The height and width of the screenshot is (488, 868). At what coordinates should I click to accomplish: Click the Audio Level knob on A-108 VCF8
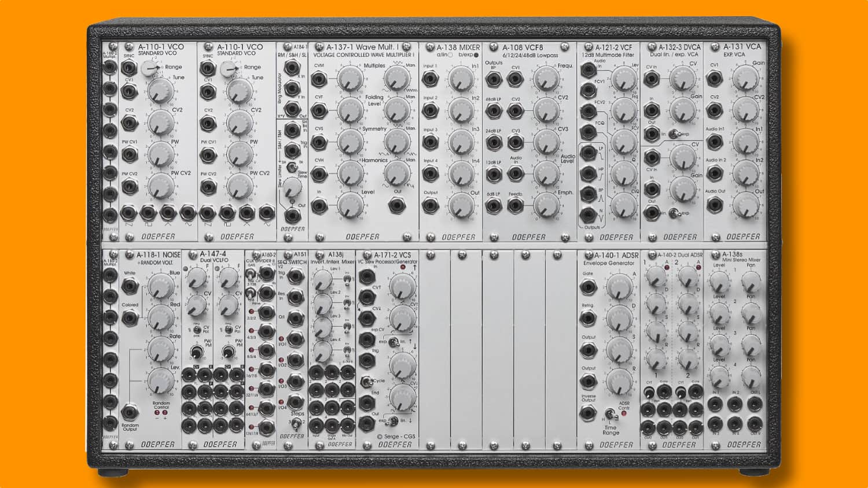[x=546, y=173]
